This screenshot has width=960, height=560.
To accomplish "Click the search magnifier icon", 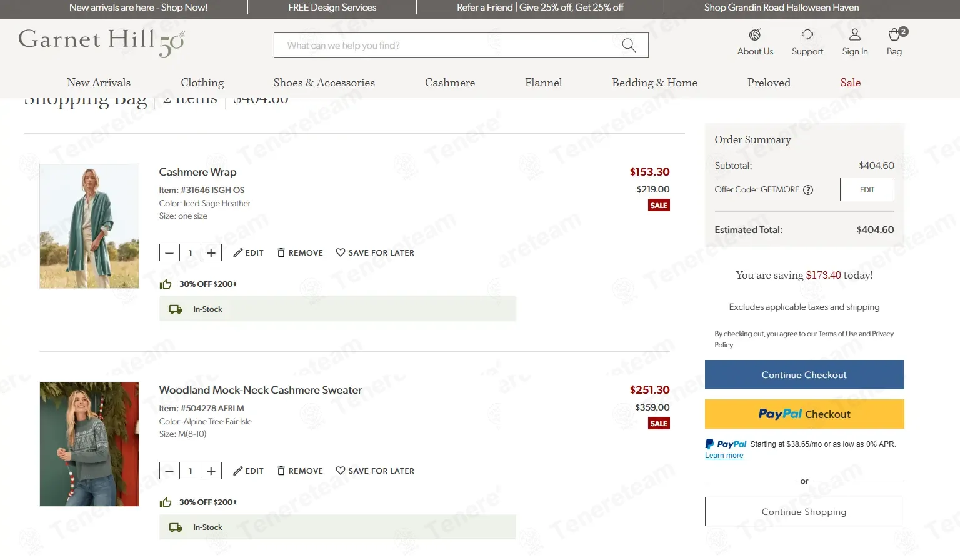I will tap(629, 45).
